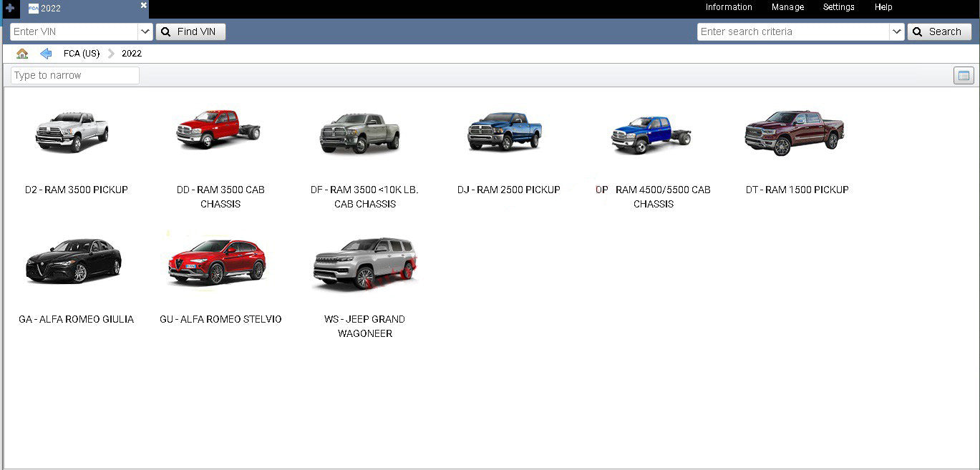This screenshot has width=980, height=470.
Task: Click the plus icon to add tab
Action: pos(10,8)
